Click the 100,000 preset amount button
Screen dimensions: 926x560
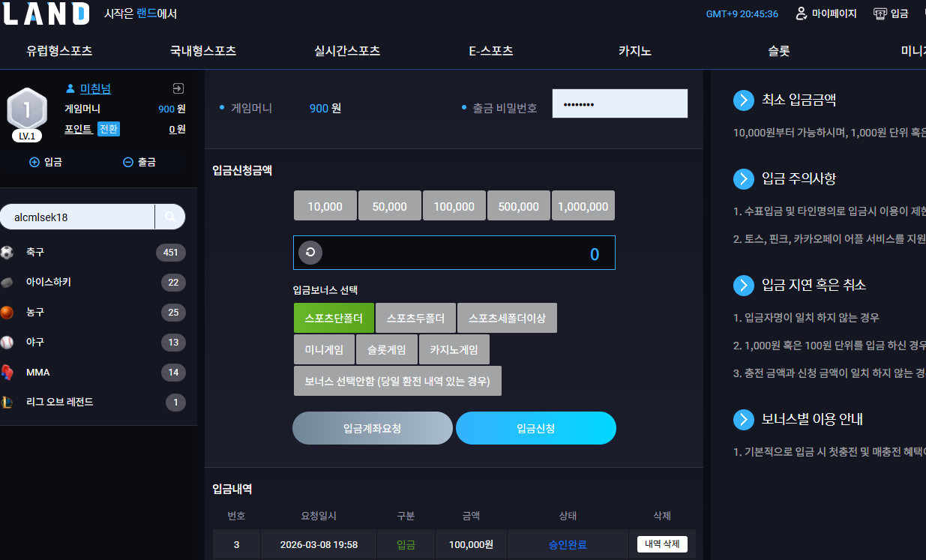pos(454,206)
